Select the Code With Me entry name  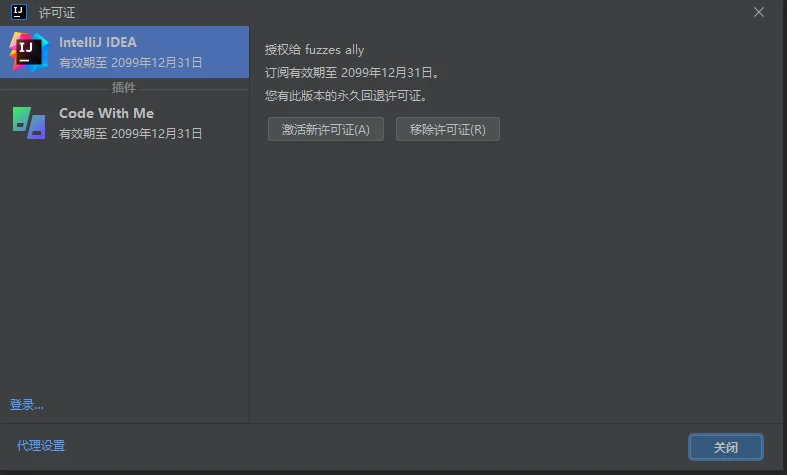pos(106,113)
